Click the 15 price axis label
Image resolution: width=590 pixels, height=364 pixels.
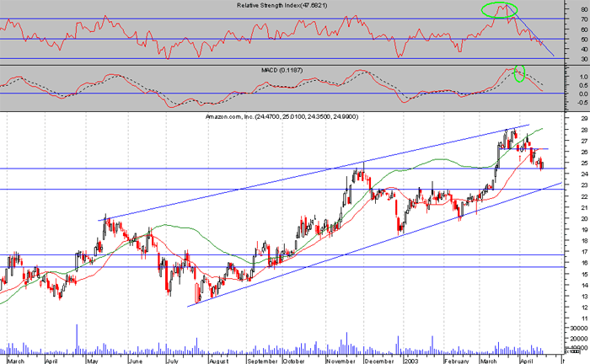click(x=584, y=275)
